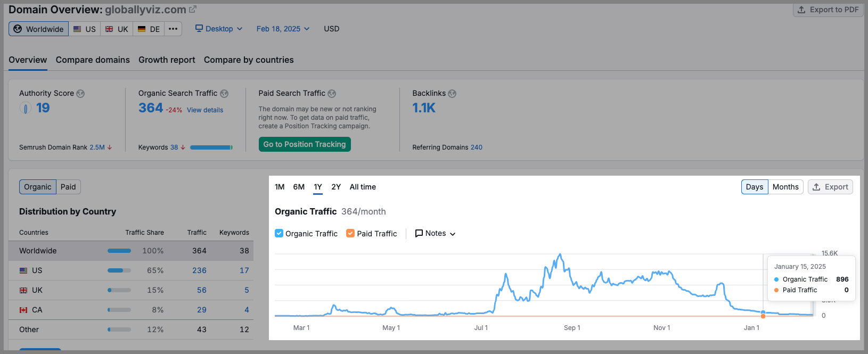Click the Countries column header
The height and width of the screenshot is (354, 868).
click(34, 233)
